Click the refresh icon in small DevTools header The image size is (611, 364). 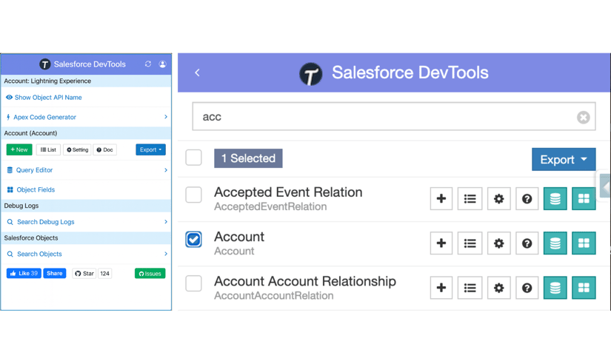[x=147, y=64]
